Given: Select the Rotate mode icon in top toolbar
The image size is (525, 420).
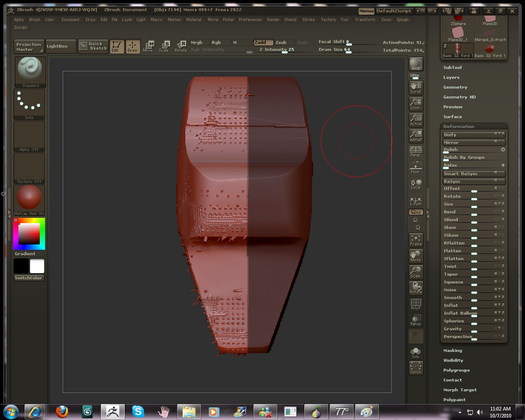Looking at the screenshot, I should (181, 46).
